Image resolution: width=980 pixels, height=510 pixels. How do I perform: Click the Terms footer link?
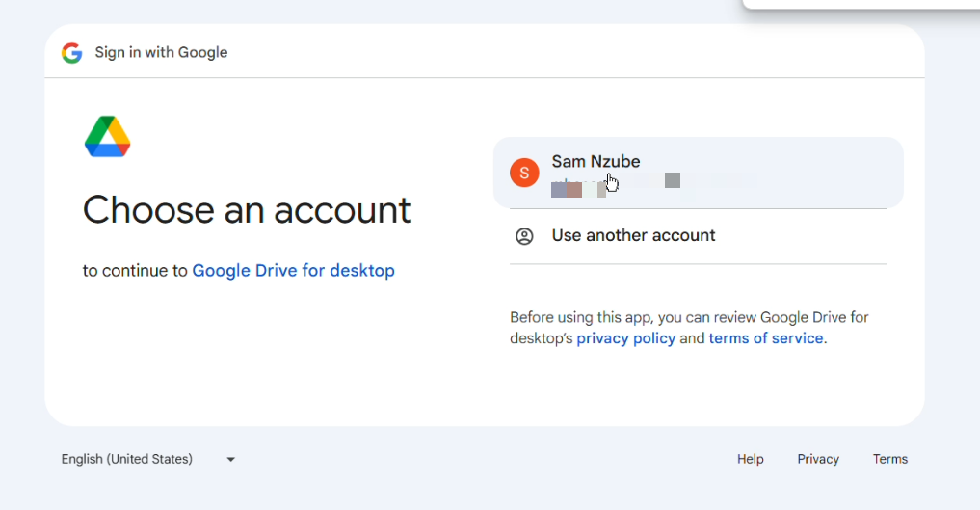889,459
